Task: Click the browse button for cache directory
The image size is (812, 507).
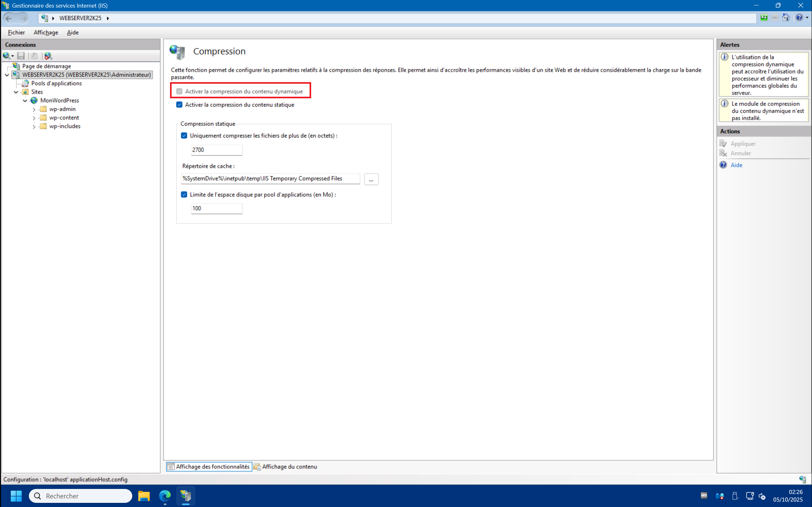Action: click(371, 179)
